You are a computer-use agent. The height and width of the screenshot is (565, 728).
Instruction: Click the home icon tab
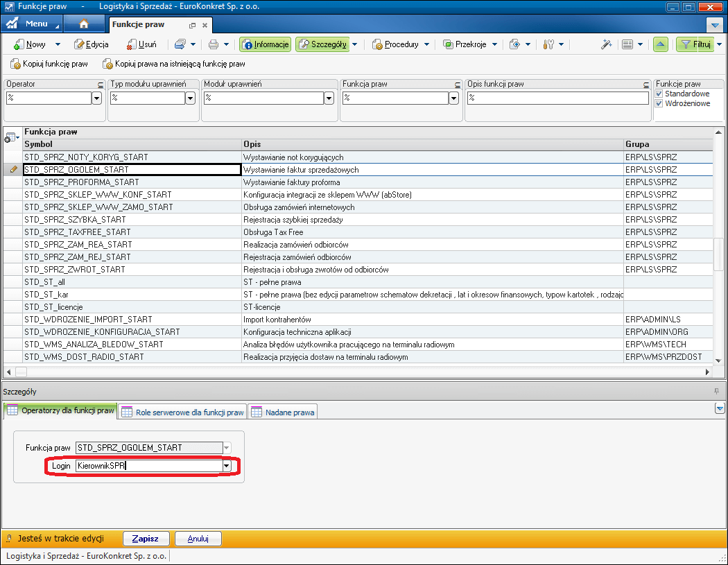click(x=84, y=24)
